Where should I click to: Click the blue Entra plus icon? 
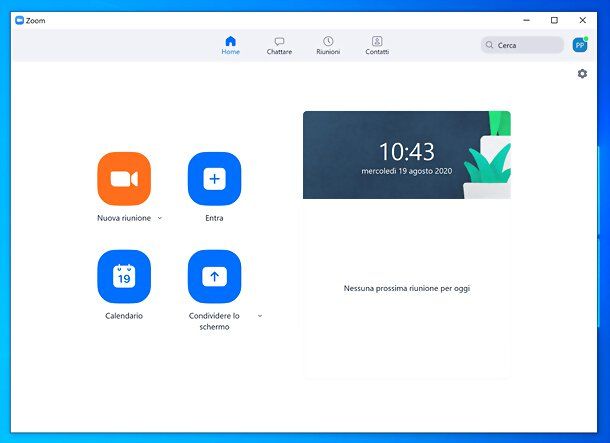point(214,179)
